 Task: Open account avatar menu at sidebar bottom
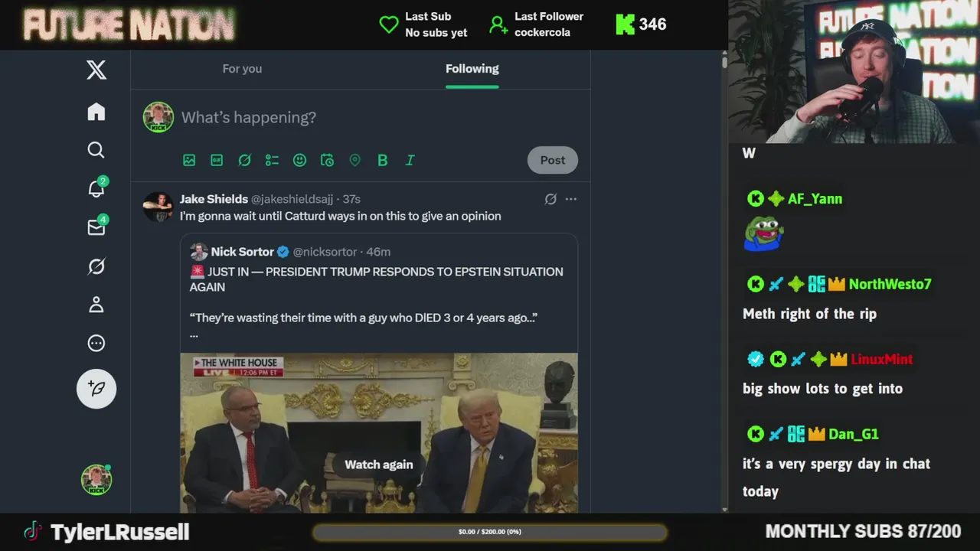coord(96,480)
